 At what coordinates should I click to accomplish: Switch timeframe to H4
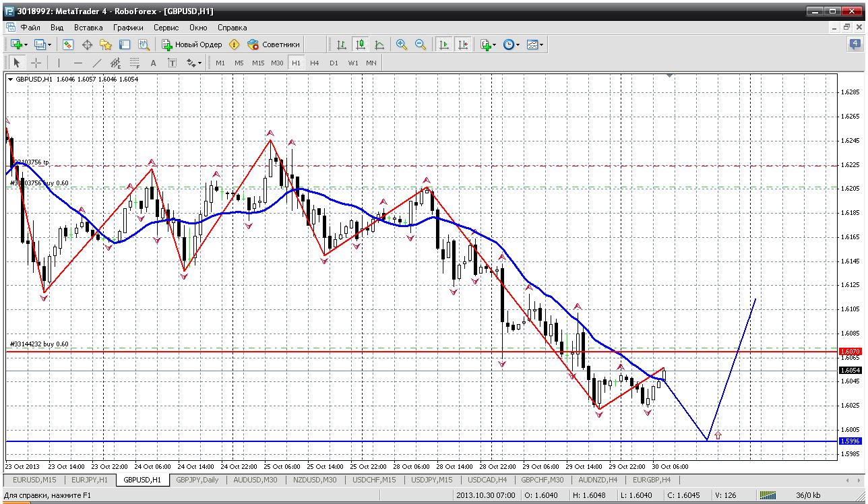[x=315, y=63]
